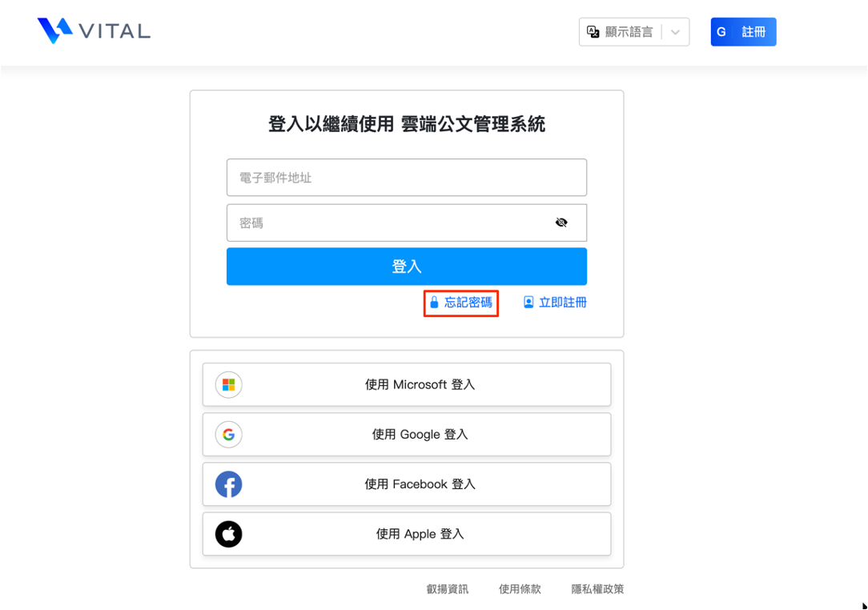Click the Google logo icon
This screenshot has width=868, height=610.
coord(229,435)
